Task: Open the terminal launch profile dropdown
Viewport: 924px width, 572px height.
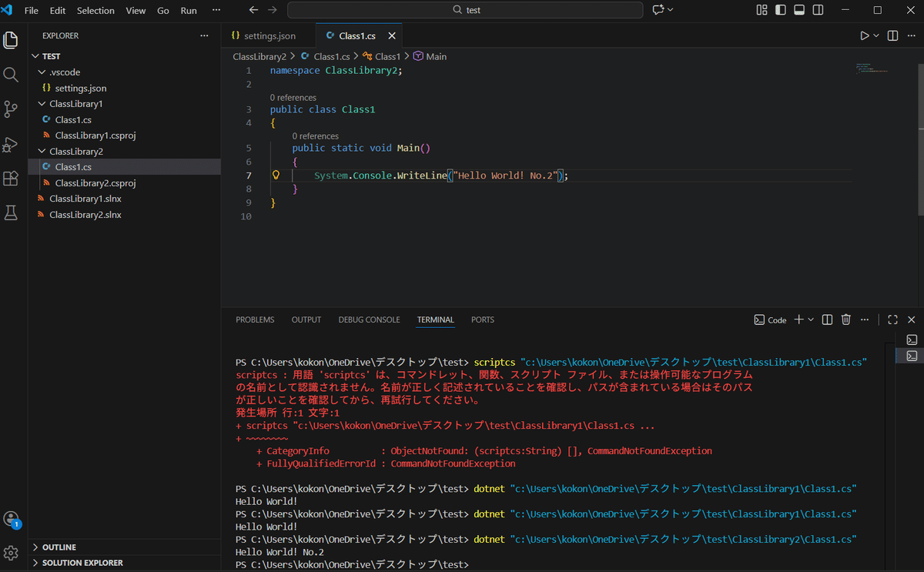Action: 812,319
